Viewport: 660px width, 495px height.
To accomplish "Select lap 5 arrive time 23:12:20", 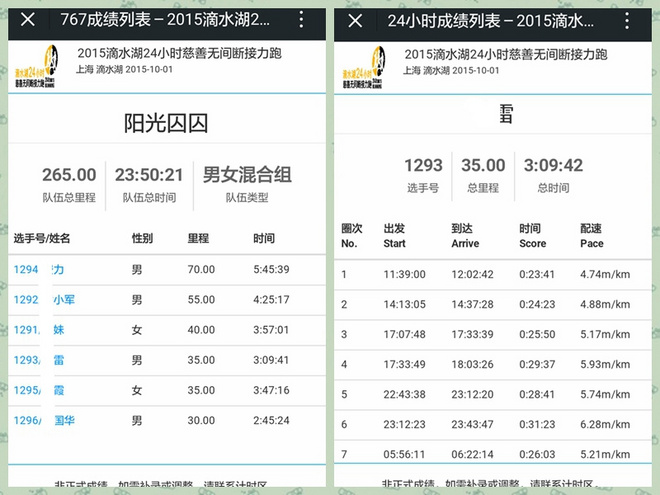I will click(x=472, y=394).
